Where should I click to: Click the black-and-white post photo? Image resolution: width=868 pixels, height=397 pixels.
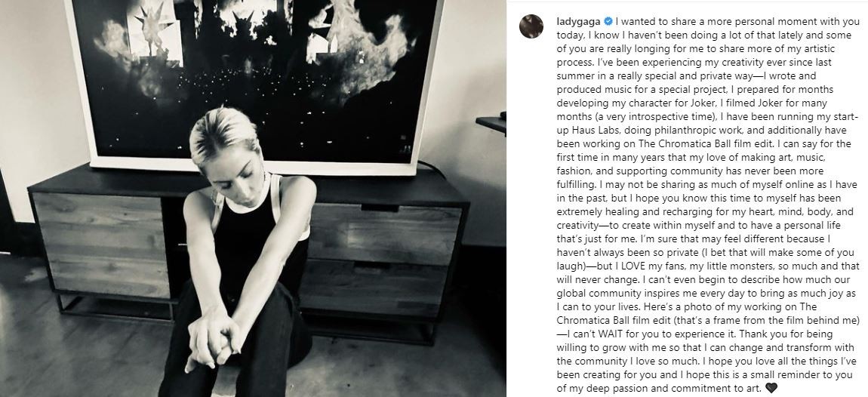click(253, 198)
